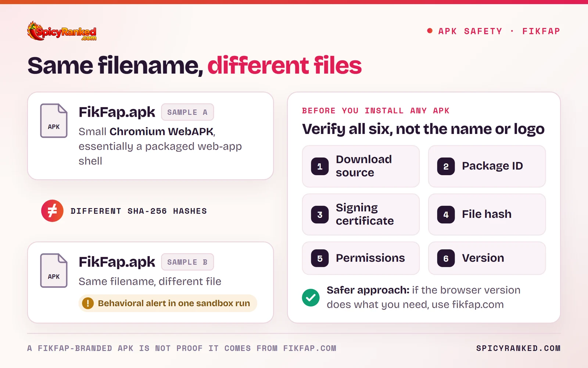Click the number 3 badge for Signing certificate
The height and width of the screenshot is (368, 588).
pos(320,215)
